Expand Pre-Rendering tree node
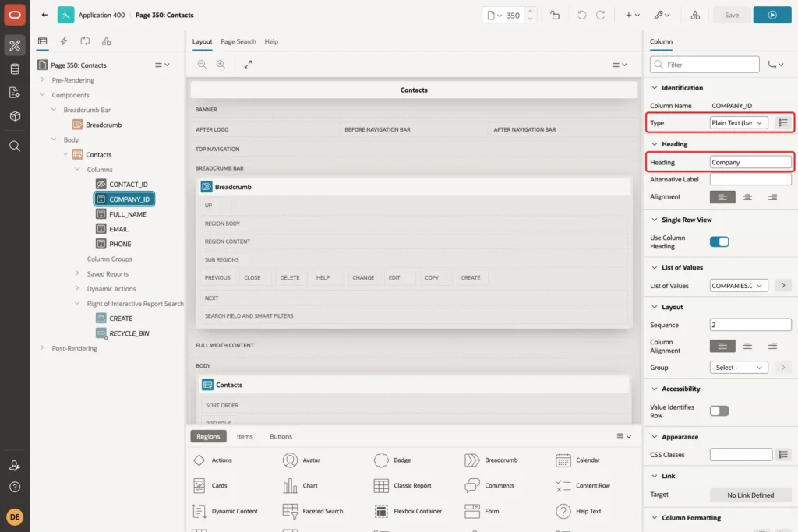This screenshot has height=532, width=798. pos(42,80)
